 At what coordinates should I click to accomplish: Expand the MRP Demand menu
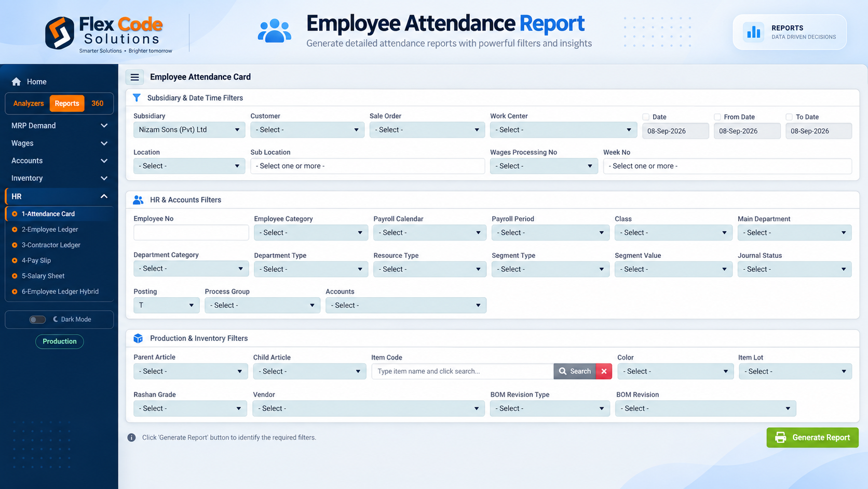click(59, 126)
